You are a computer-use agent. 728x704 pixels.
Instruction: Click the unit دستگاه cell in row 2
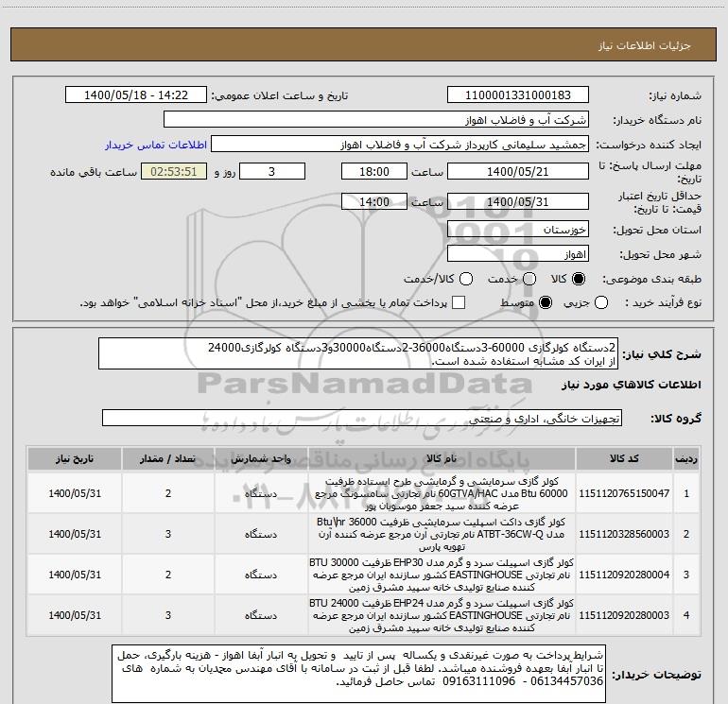[260, 534]
